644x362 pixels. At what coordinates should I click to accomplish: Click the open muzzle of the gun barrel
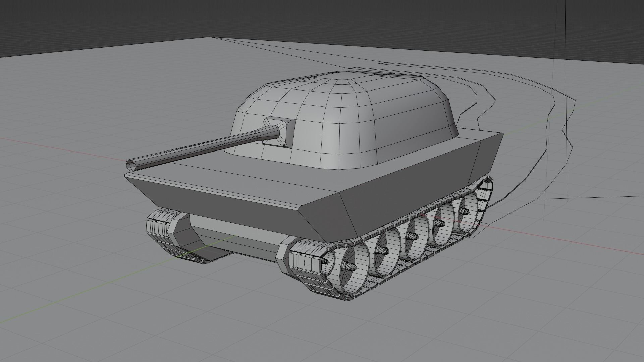130,165
